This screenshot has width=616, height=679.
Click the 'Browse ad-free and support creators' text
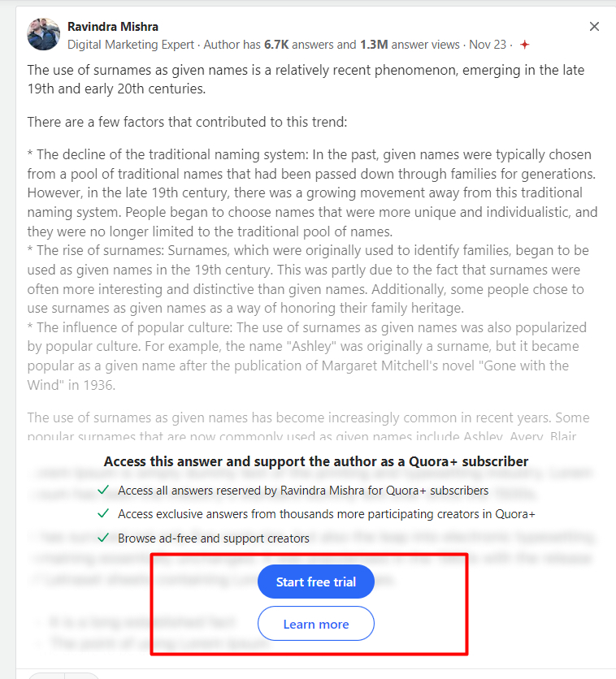pyautogui.click(x=214, y=538)
